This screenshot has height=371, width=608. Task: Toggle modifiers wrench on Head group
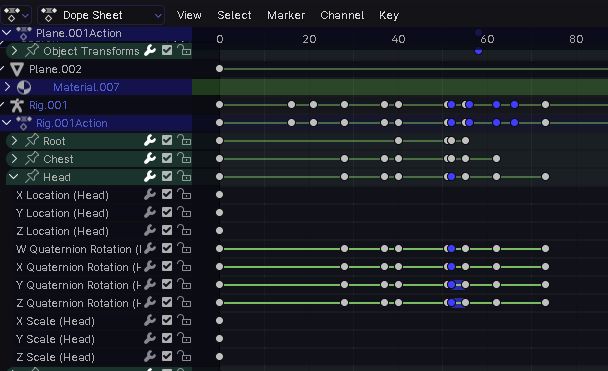(x=150, y=176)
